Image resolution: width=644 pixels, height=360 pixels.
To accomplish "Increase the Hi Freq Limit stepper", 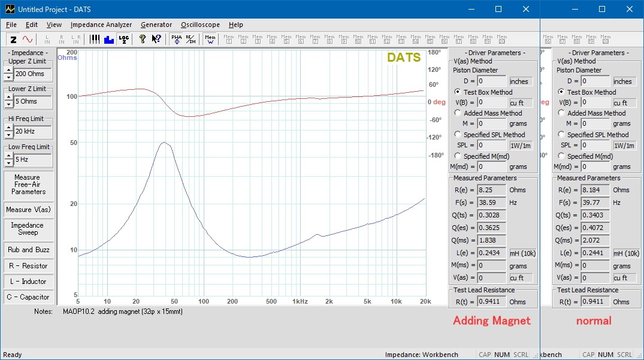I will (x=8, y=128).
